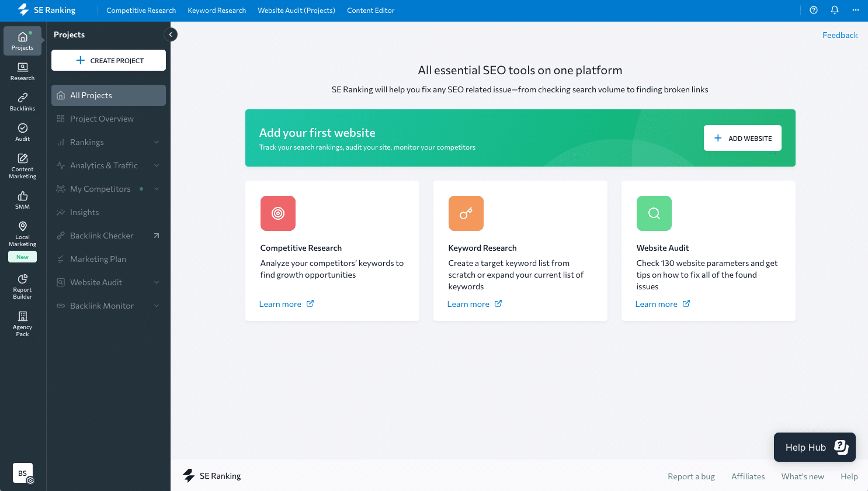Click the Add Website button
868x491 pixels.
tap(742, 138)
